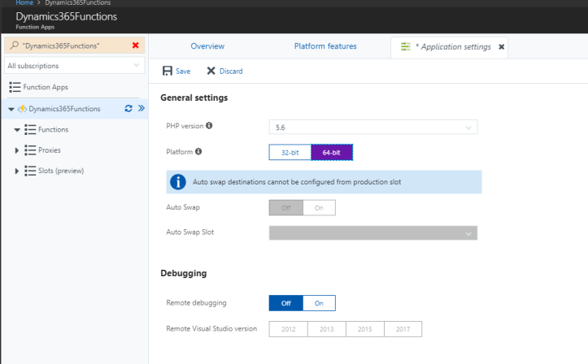Click the Dynamics365Functions lightning bolt icon
588x364 pixels.
coord(22,109)
